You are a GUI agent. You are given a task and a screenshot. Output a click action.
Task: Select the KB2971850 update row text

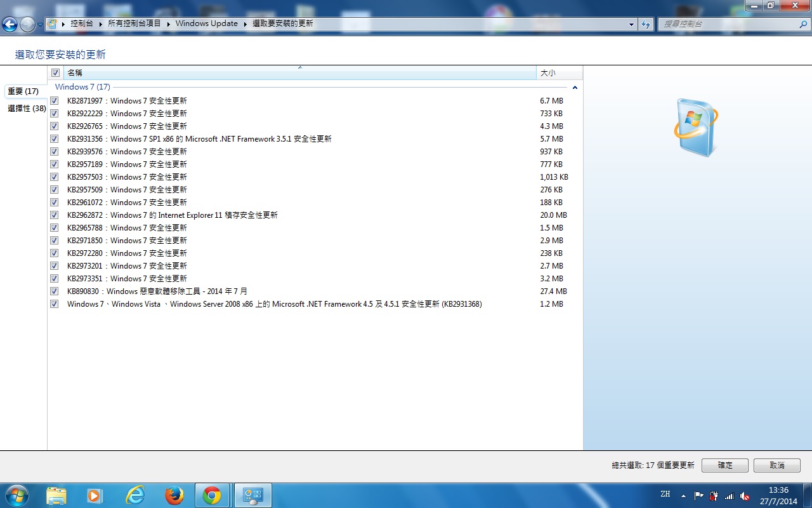[x=127, y=241]
